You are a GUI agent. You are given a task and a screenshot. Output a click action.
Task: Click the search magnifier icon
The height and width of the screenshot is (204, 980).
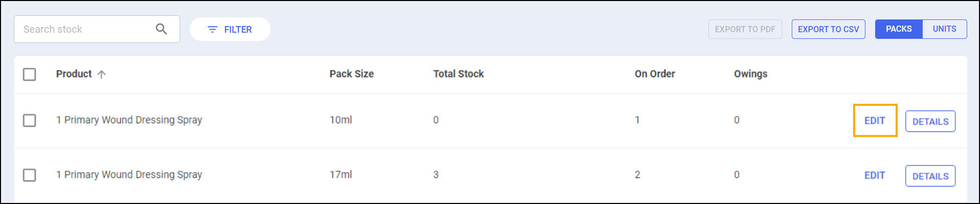pyautogui.click(x=161, y=29)
